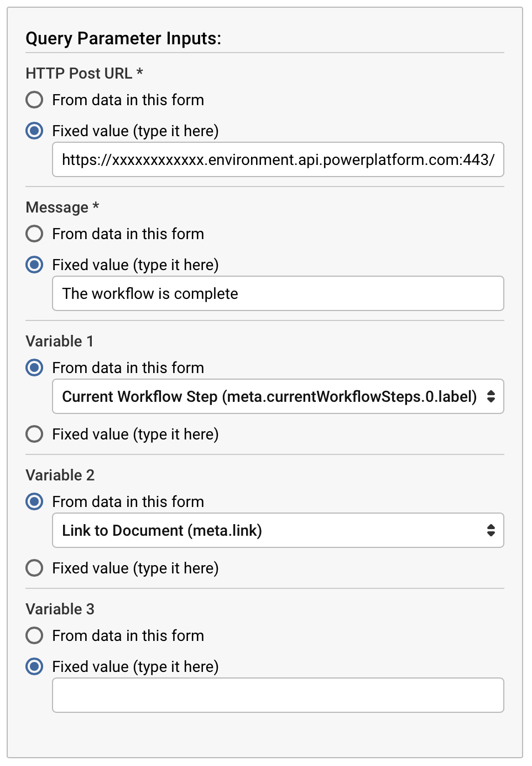Click the 'The workflow is complete' message field
Viewport: 532px width, 766px height.
point(278,294)
